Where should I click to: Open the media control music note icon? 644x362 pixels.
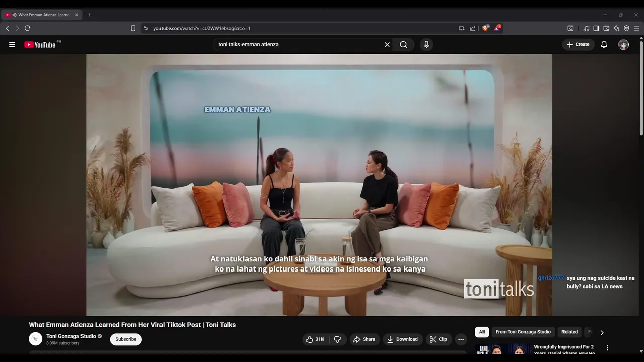(586, 28)
